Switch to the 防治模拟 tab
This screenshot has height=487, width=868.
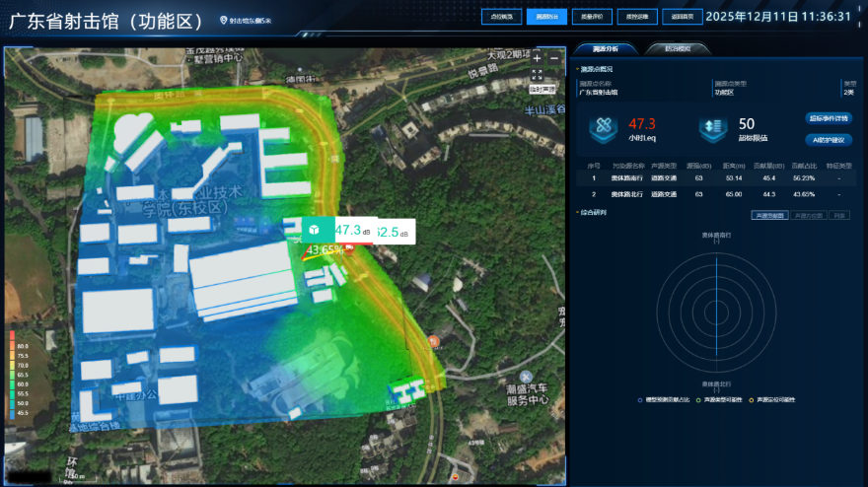[x=678, y=48]
